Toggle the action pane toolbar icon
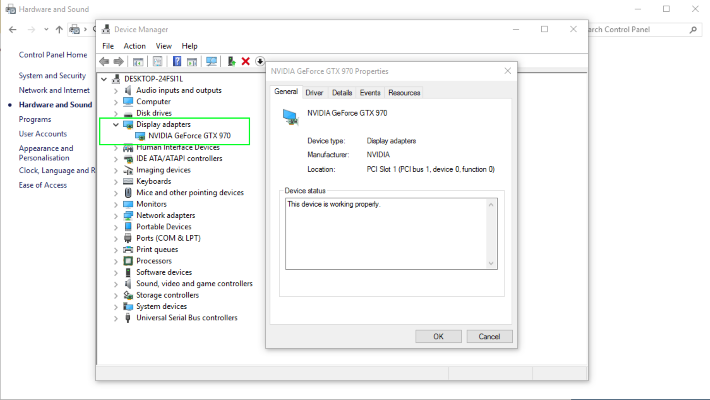710x400 pixels. click(192, 61)
